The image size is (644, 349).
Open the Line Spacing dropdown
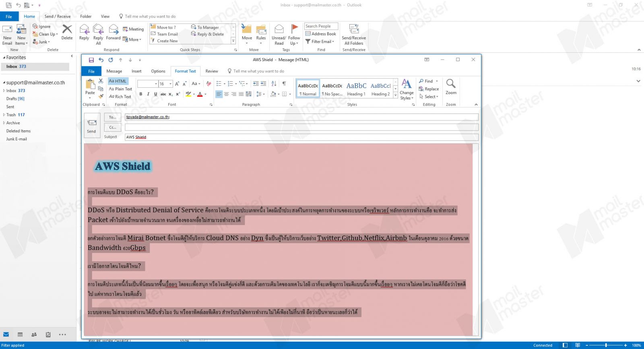tap(260, 94)
